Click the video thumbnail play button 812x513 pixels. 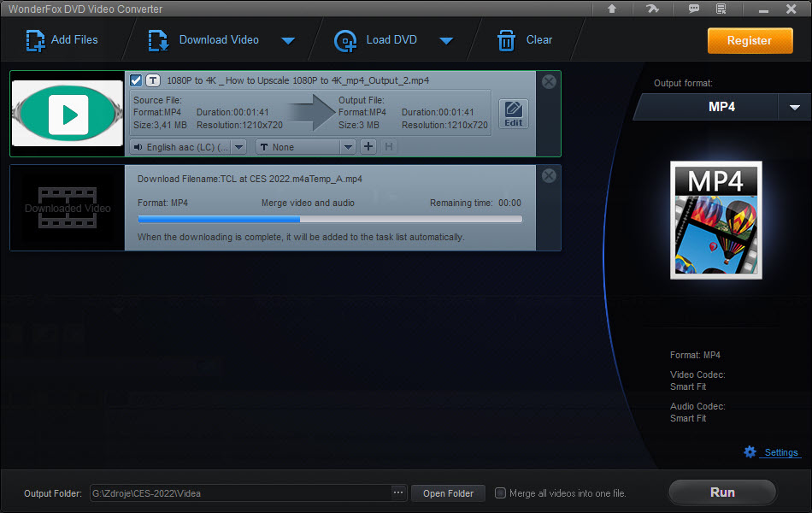(68, 114)
